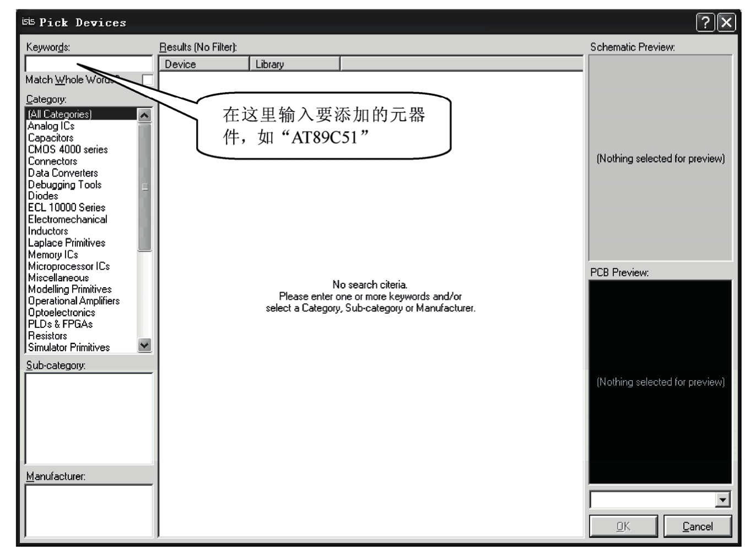Choose Microprocessor ICs category
The width and height of the screenshot is (756, 560).
(69, 266)
